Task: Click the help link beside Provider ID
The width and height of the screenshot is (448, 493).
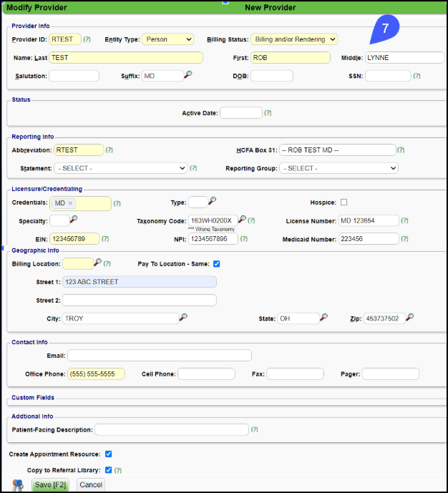Action: tap(87, 40)
